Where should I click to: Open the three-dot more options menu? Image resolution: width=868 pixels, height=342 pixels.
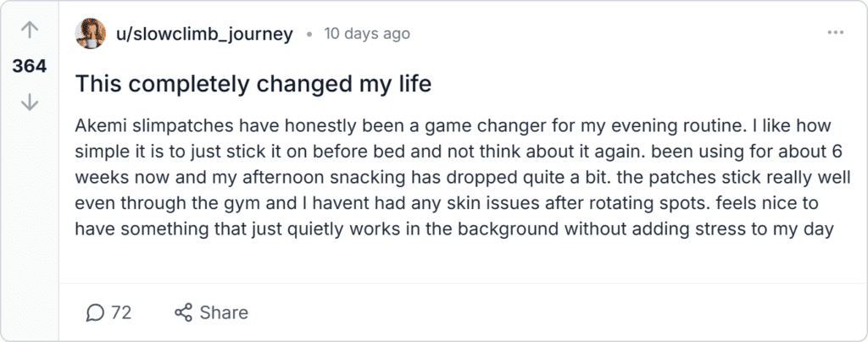(835, 34)
